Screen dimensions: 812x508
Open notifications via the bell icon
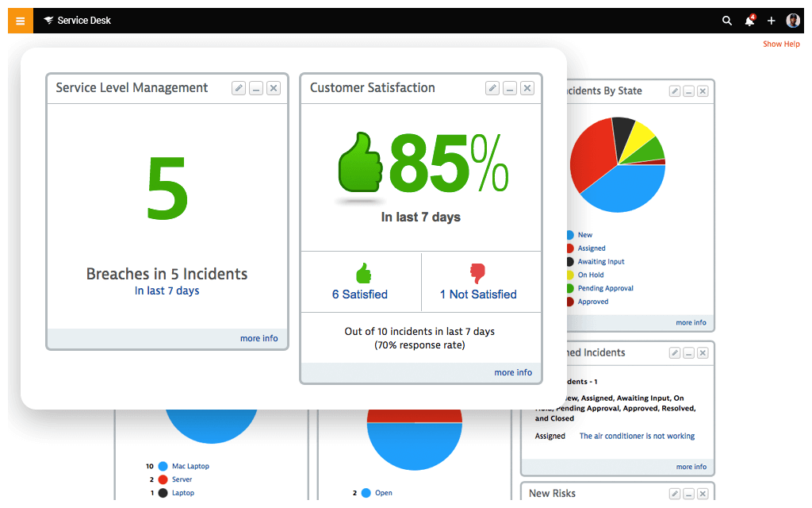(749, 21)
